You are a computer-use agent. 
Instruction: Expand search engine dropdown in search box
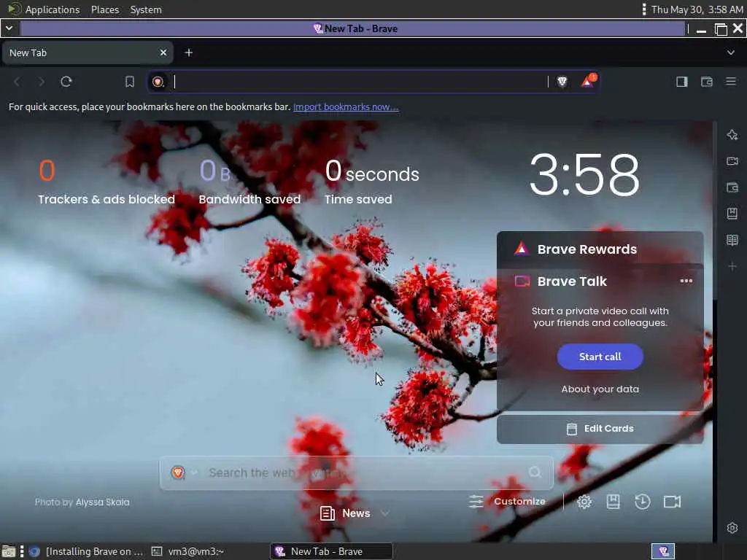click(194, 472)
